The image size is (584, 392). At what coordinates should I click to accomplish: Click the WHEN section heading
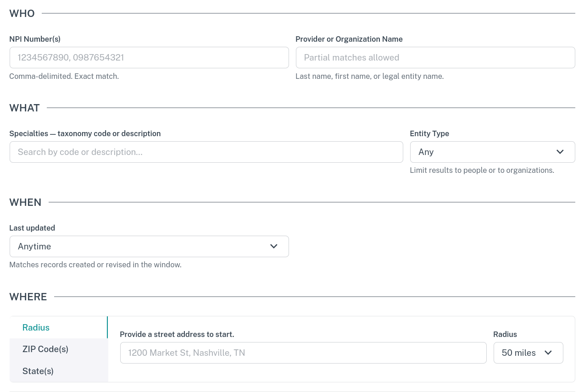pyautogui.click(x=25, y=202)
